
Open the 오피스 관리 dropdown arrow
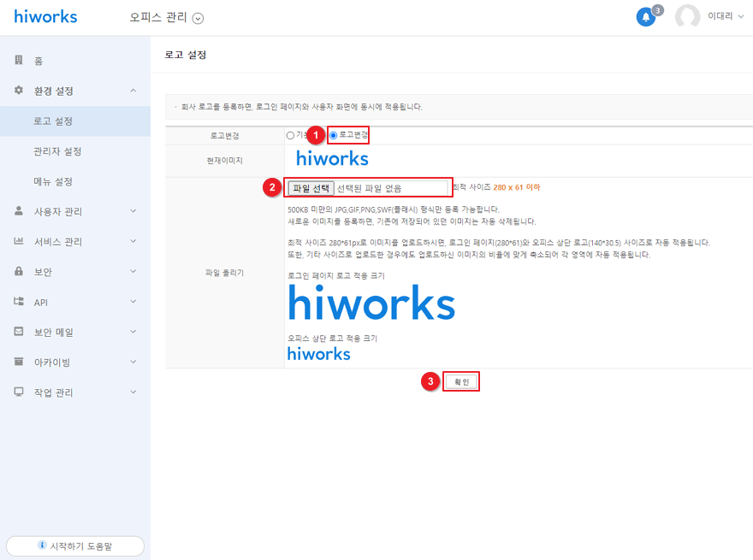pyautogui.click(x=198, y=18)
